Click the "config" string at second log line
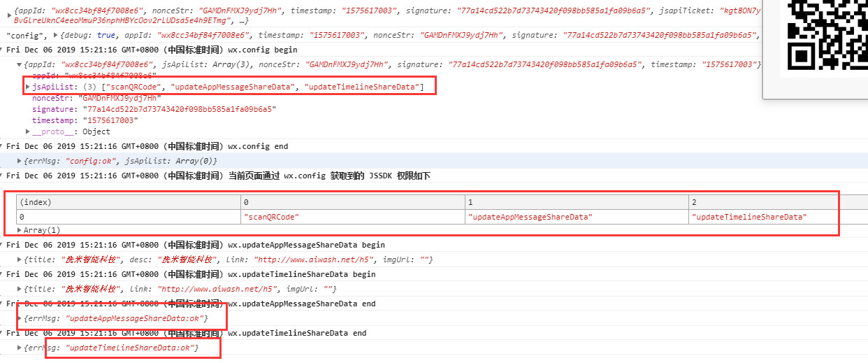The width and height of the screenshot is (868, 363). click(27, 35)
